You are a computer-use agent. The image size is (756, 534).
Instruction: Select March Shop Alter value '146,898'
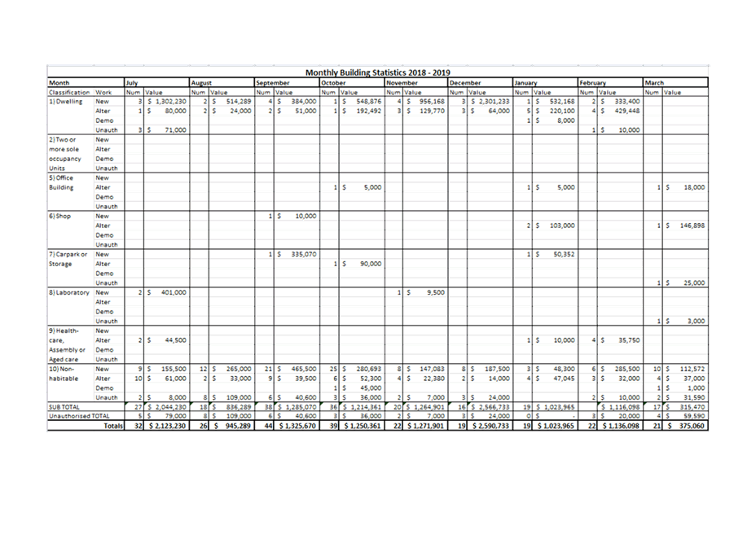pyautogui.click(x=692, y=225)
